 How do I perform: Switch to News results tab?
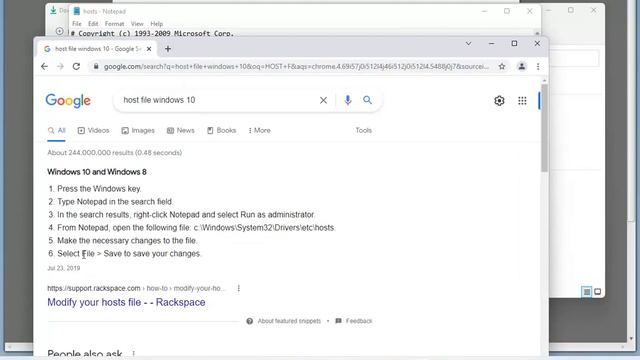[x=180, y=131]
